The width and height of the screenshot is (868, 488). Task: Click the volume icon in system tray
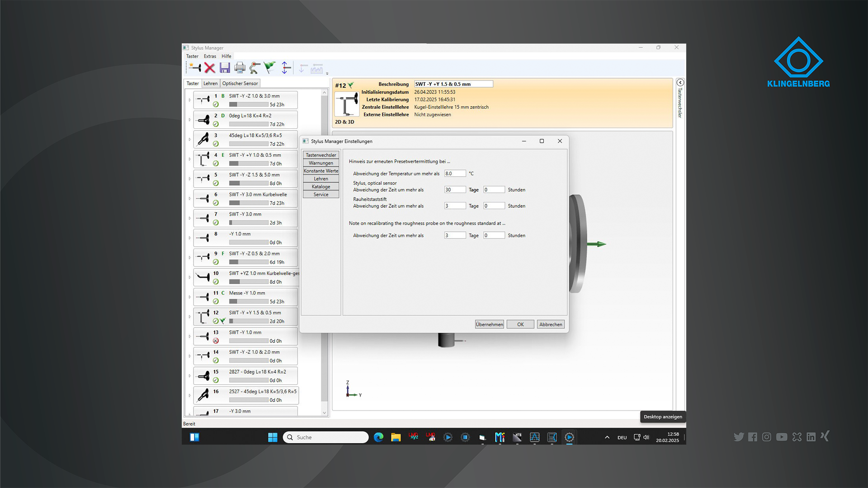(646, 437)
